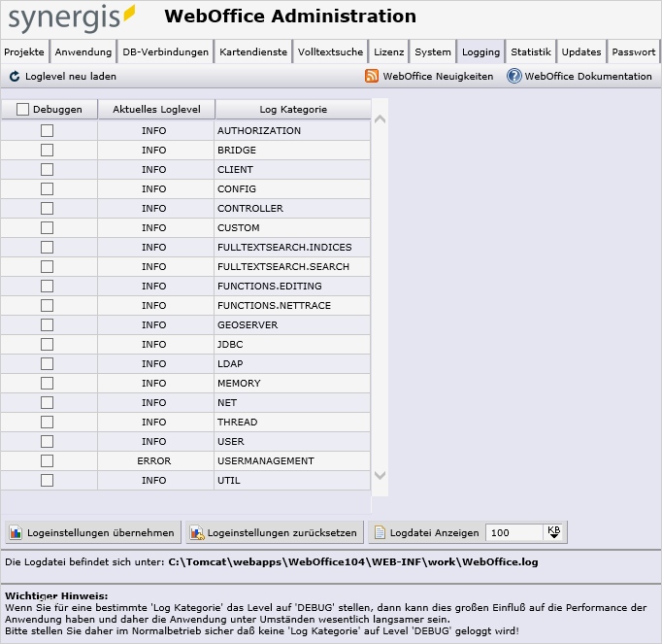Click the GEOSERVER category name
The height and width of the screenshot is (644, 662).
248,325
